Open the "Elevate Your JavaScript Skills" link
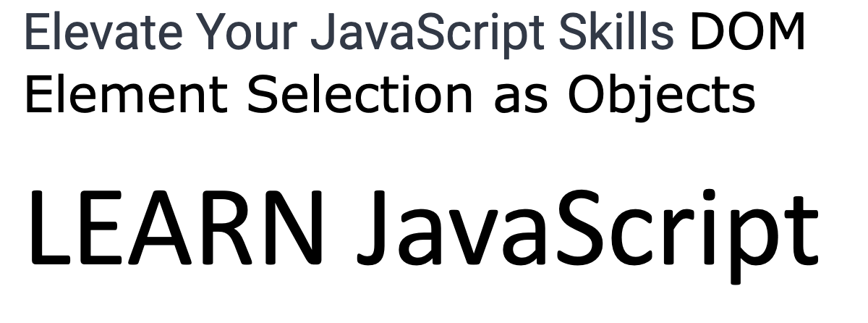Image resolution: width=868 pixels, height=323 pixels. [349, 35]
